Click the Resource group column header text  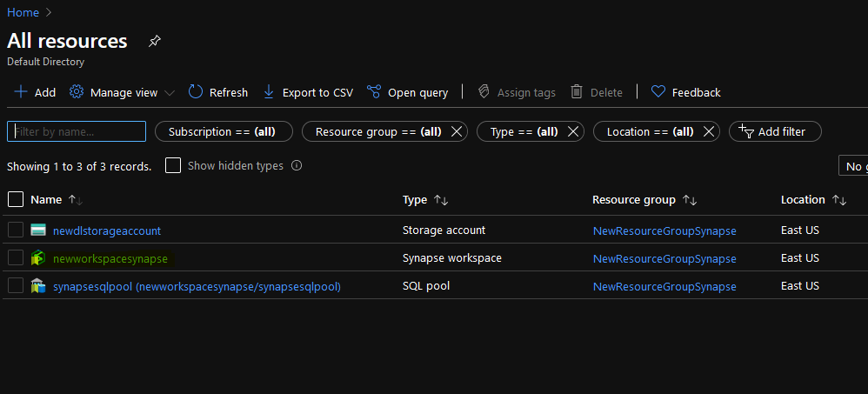coord(634,200)
